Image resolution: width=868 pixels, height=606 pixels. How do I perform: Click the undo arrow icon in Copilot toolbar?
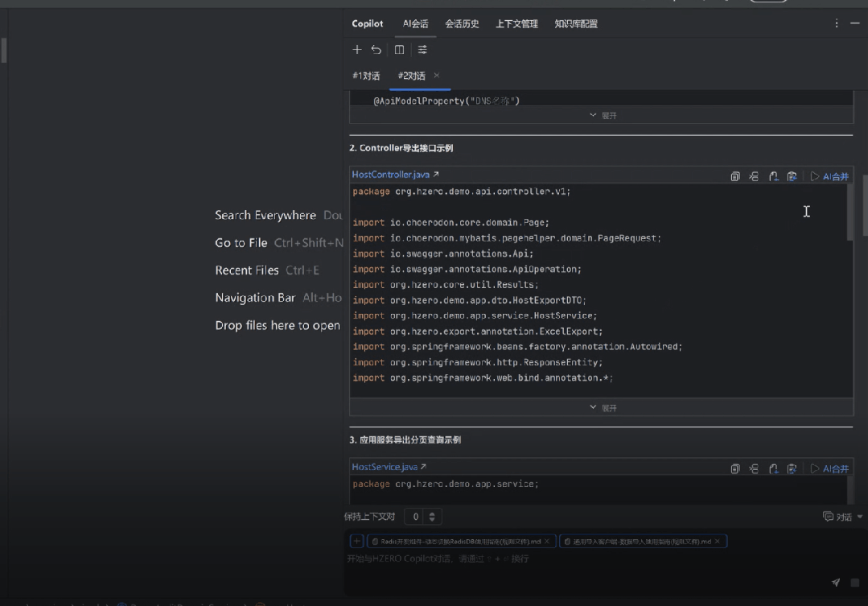(376, 50)
